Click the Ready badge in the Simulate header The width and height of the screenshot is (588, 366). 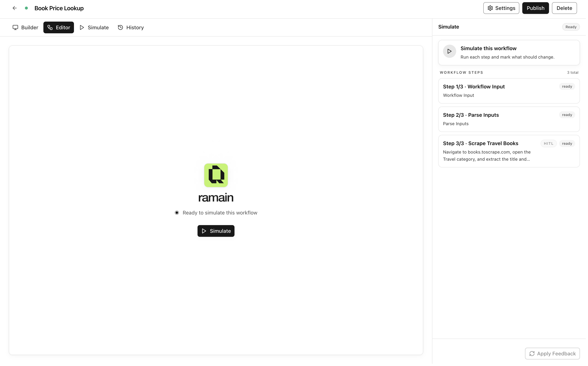[x=573, y=27]
